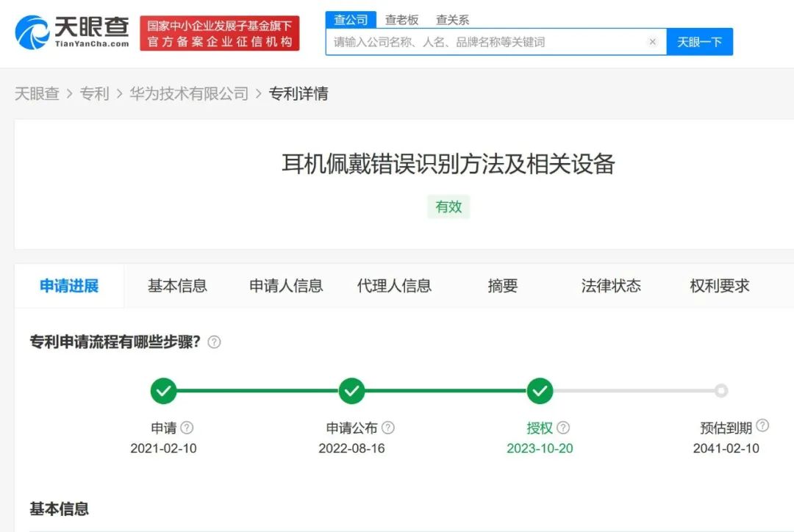The width and height of the screenshot is (794, 532).
Task: Click the TianYanCha logo
Action: (x=71, y=32)
